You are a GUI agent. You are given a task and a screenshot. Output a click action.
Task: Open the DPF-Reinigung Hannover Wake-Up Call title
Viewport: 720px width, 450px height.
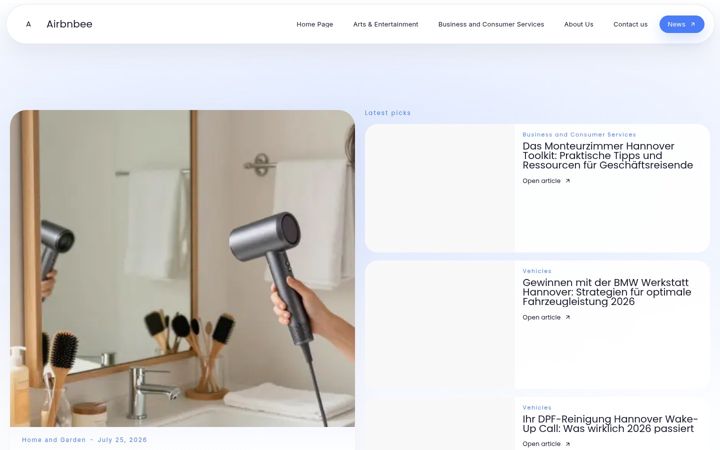610,424
